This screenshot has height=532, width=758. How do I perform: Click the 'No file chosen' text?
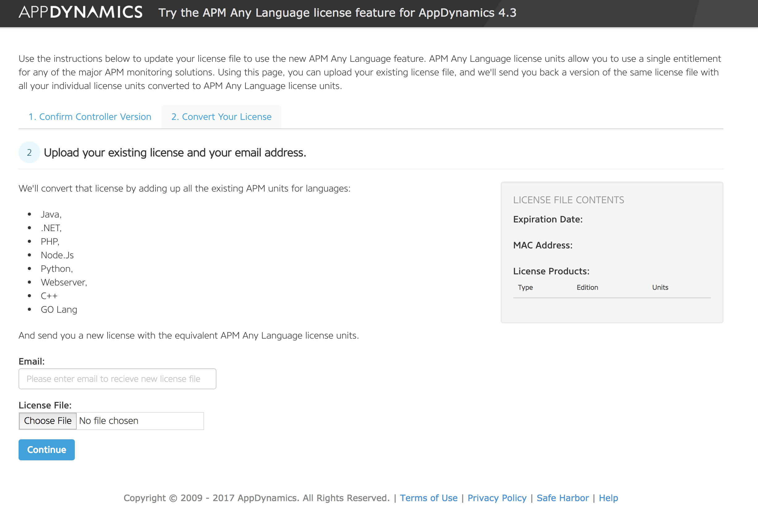(109, 421)
